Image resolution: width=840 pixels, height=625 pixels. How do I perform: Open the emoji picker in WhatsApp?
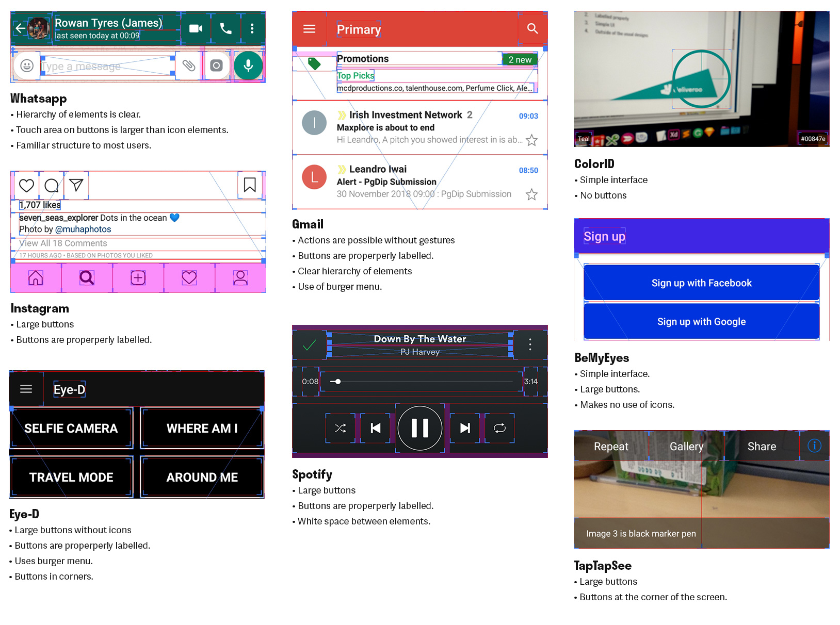tap(27, 65)
